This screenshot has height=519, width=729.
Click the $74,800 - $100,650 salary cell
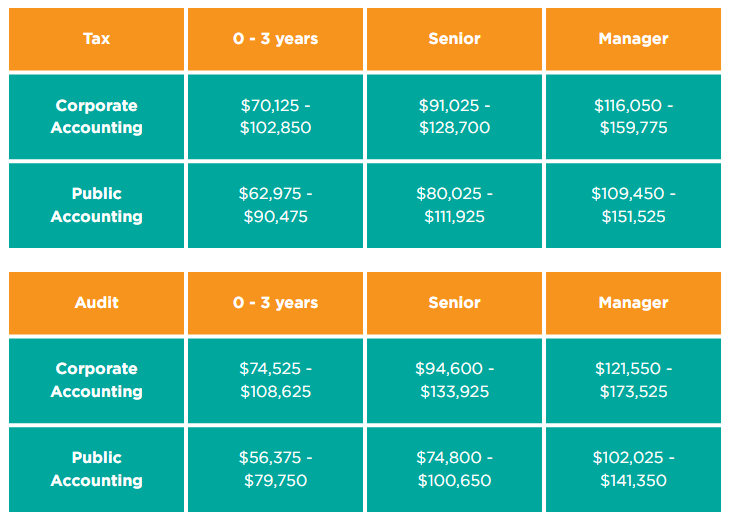click(x=454, y=469)
